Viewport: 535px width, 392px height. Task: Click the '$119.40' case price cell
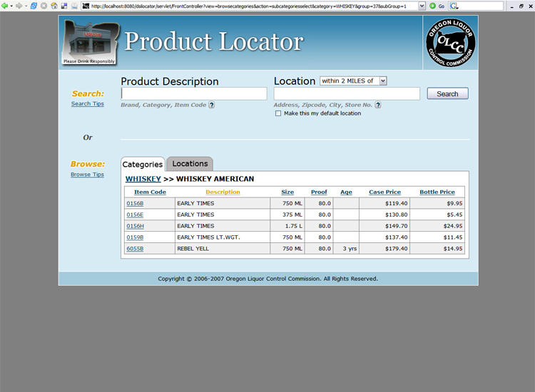pos(384,203)
